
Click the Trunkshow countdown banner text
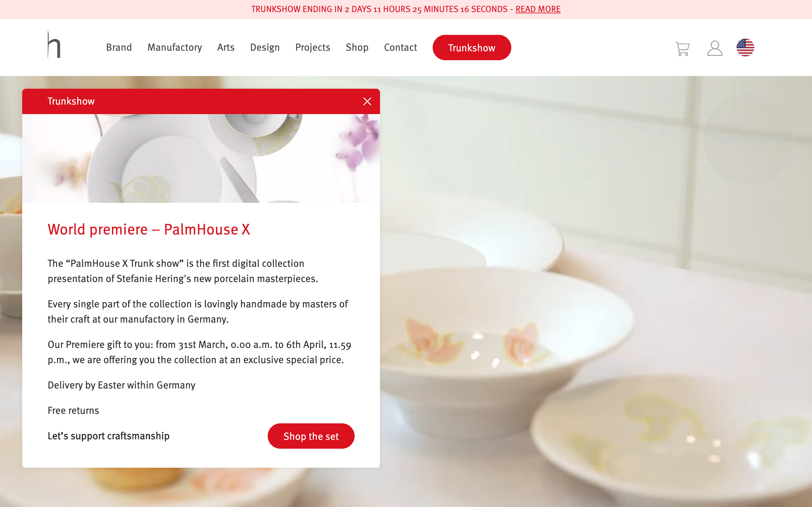(x=379, y=9)
